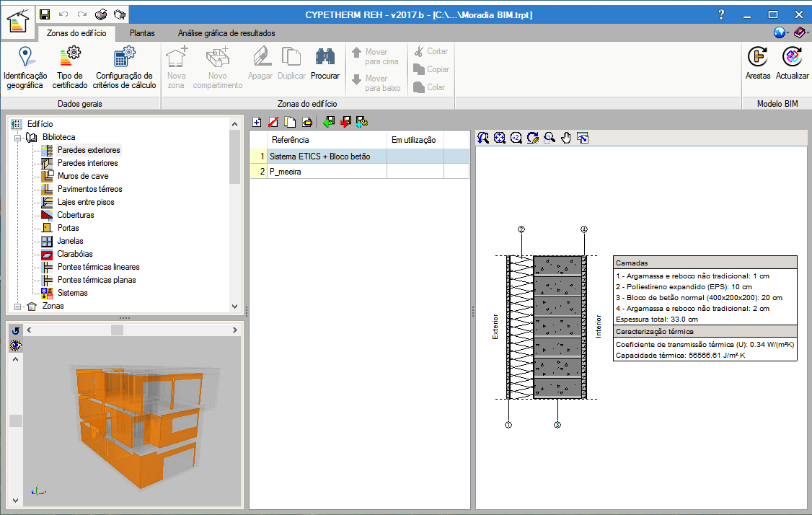Click the red arrow export icon

point(345,123)
